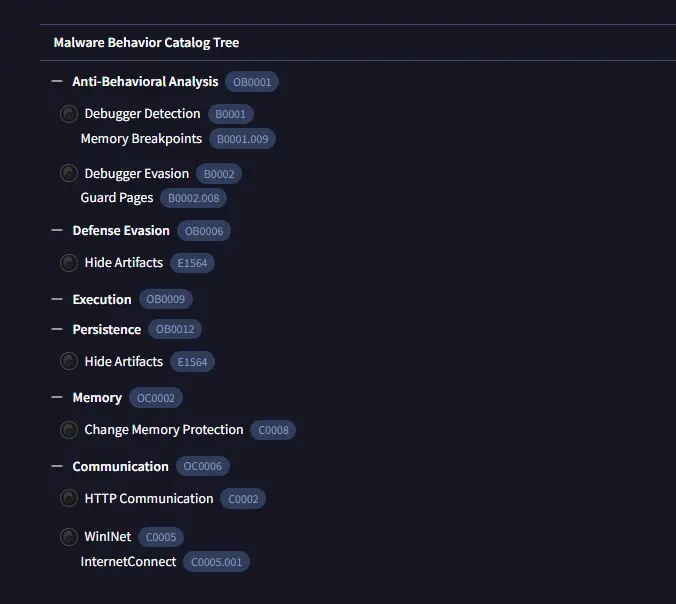
Task: Select the InternetConnect entry
Action: click(128, 562)
